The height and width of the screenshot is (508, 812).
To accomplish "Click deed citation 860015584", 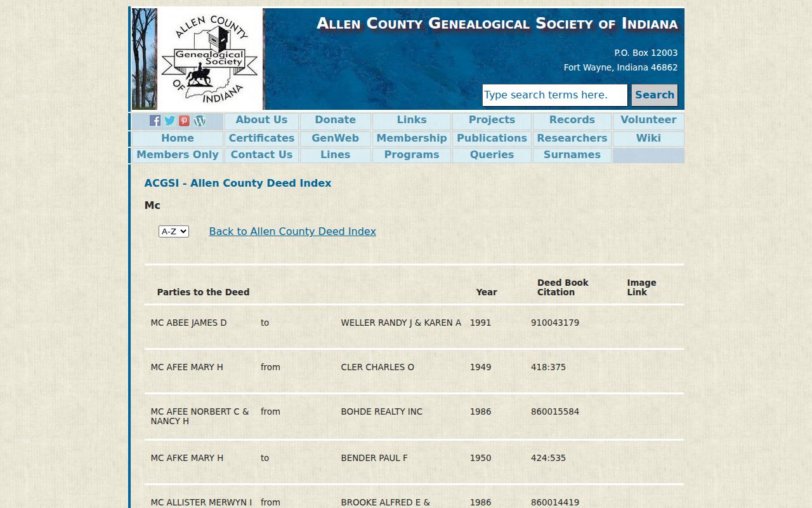I will tap(555, 411).
